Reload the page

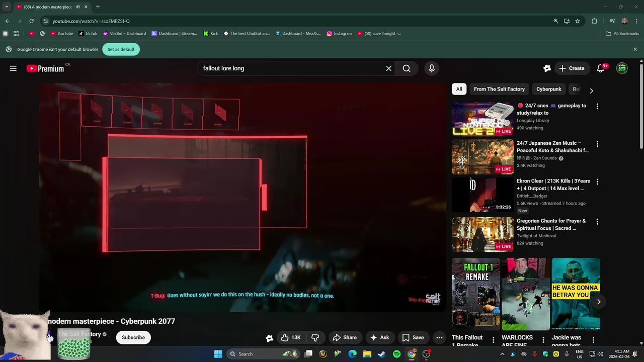tap(31, 21)
